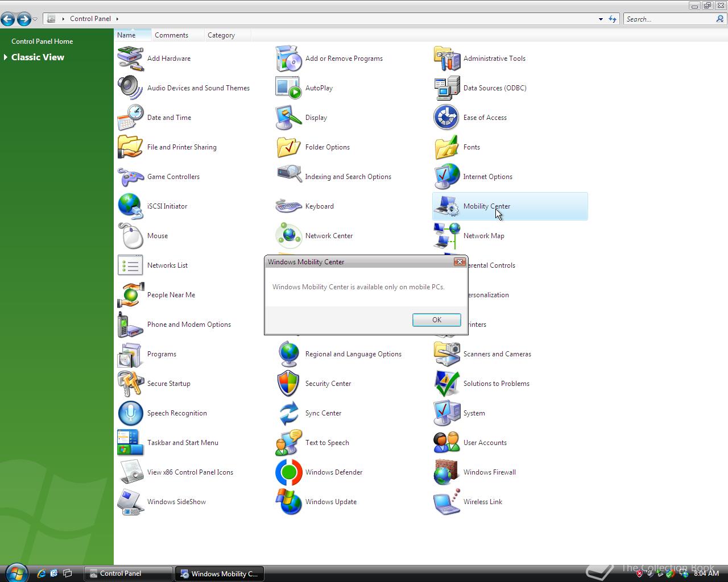Click the taskbar clock showing 8:04 AM
Screen dimensions: 728x582
(706, 573)
